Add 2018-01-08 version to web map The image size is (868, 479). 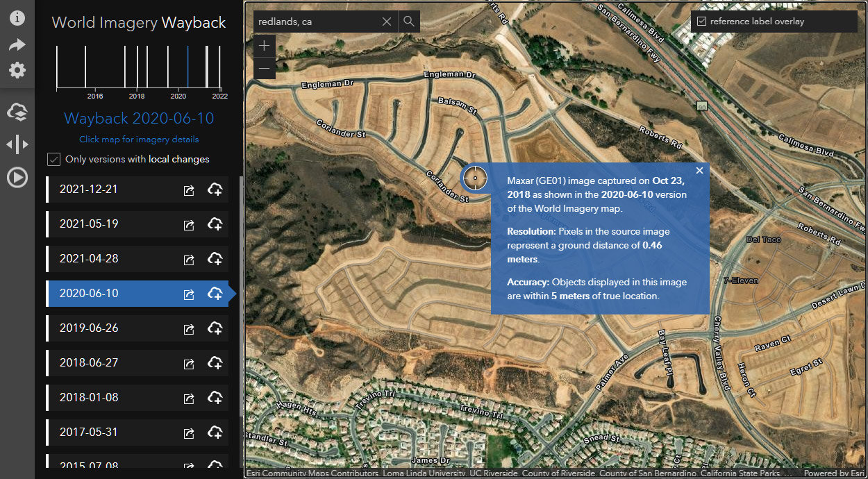point(215,398)
